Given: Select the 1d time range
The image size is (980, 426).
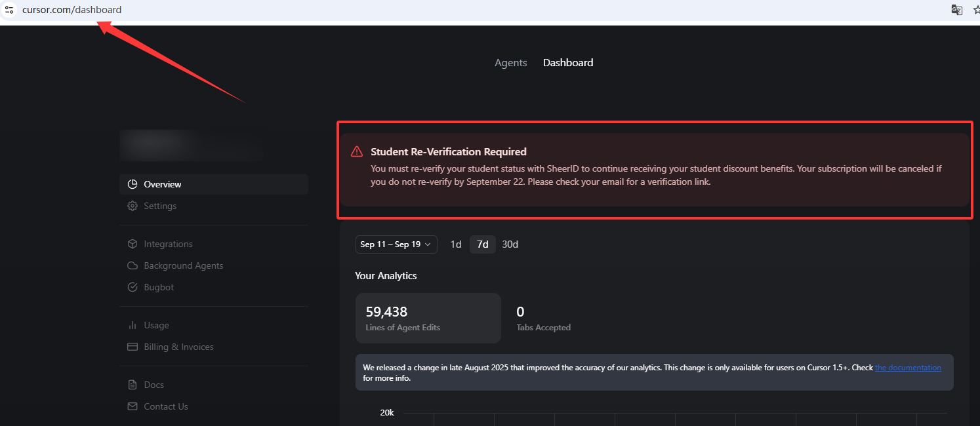Looking at the screenshot, I should pos(456,244).
